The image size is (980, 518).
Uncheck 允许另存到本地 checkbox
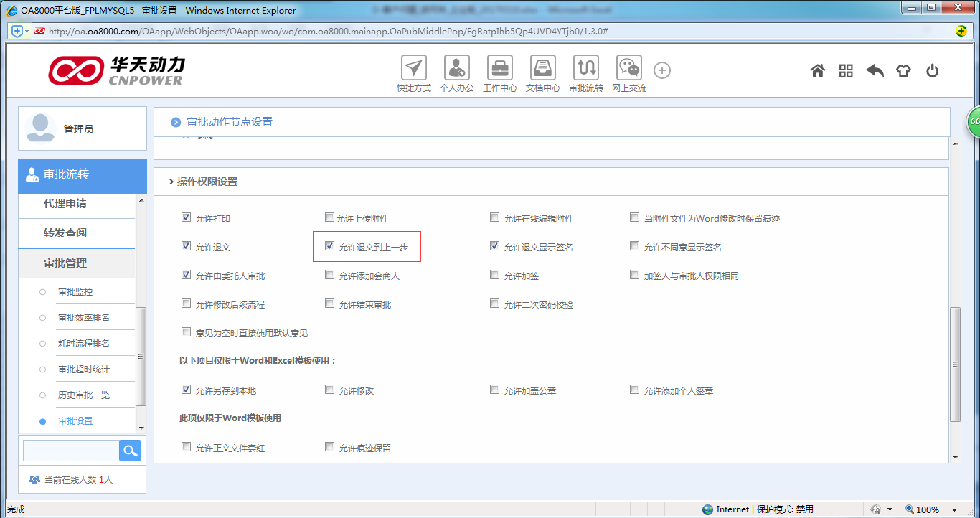pos(187,390)
